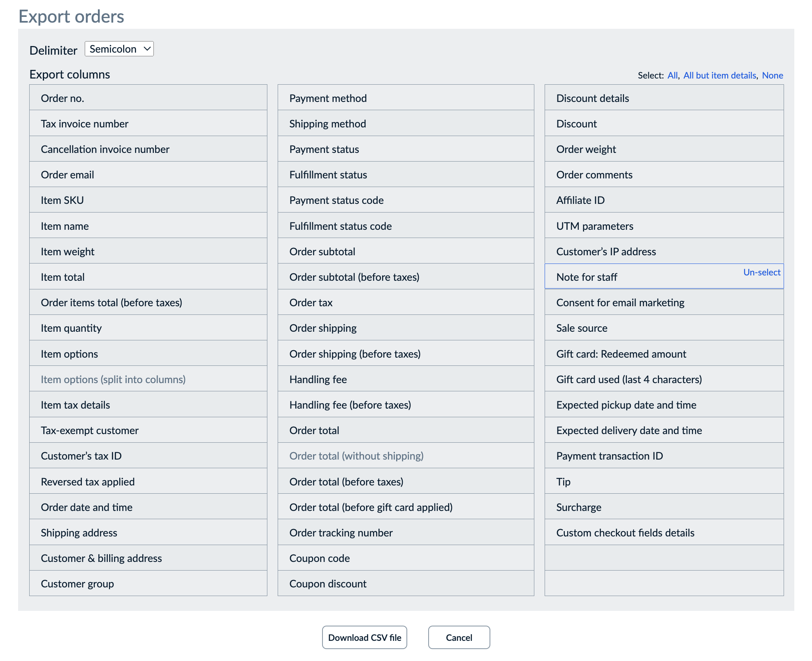Click the Select All link
This screenshot has width=812, height=661.
[x=672, y=75]
